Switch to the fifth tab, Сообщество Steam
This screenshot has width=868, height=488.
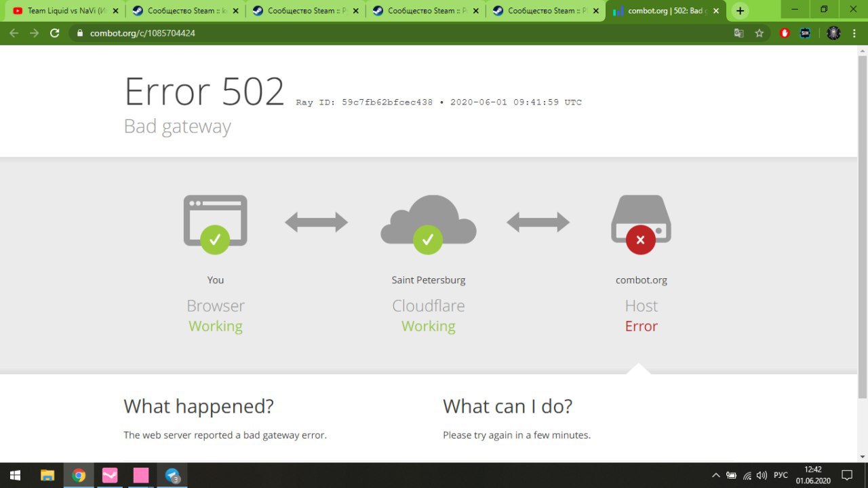[x=545, y=11]
